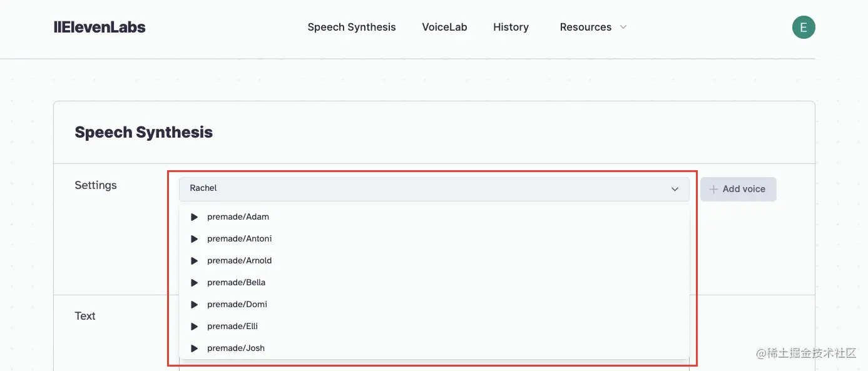Play preview for premade/Elli voice
Screen dimensions: 868x371
(x=194, y=327)
